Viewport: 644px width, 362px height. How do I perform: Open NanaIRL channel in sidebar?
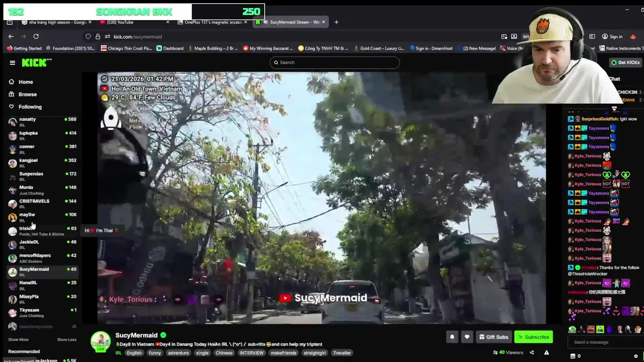42,285
